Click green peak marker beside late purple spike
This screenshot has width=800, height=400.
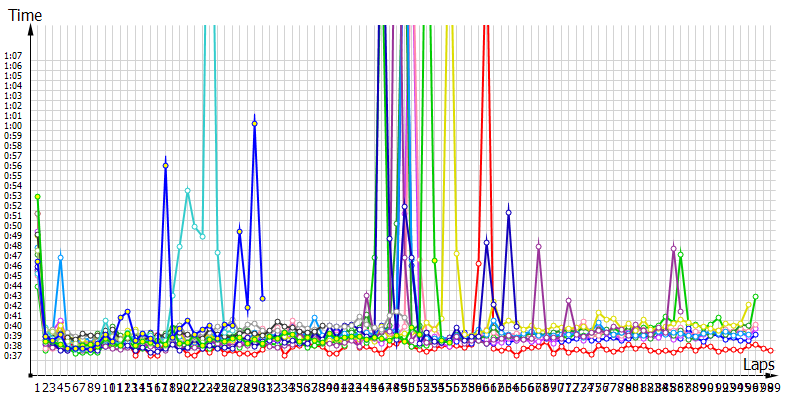click(x=681, y=255)
